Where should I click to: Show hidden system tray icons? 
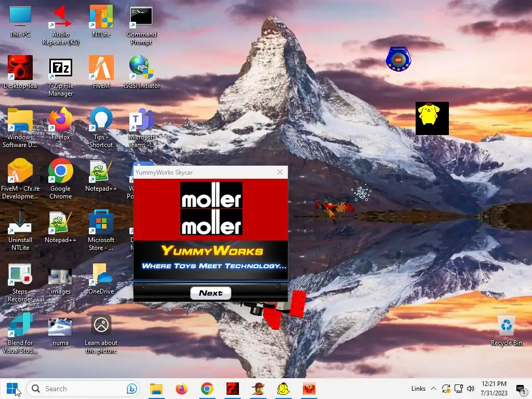[433, 389]
